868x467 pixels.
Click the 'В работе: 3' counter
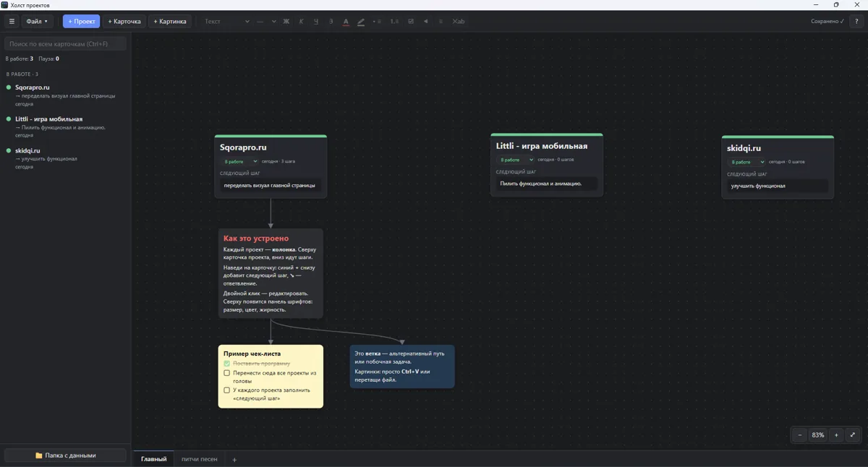pos(20,59)
